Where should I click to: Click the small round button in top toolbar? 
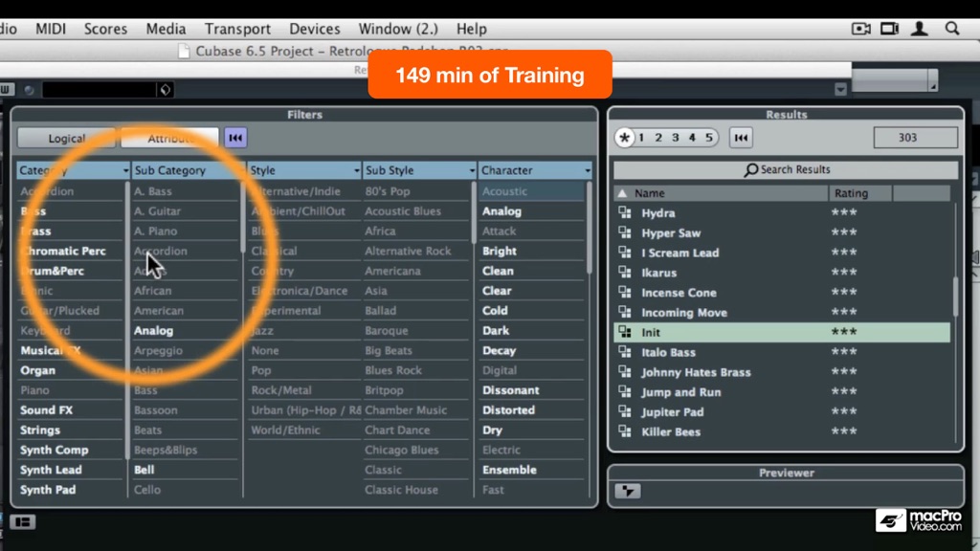29,90
